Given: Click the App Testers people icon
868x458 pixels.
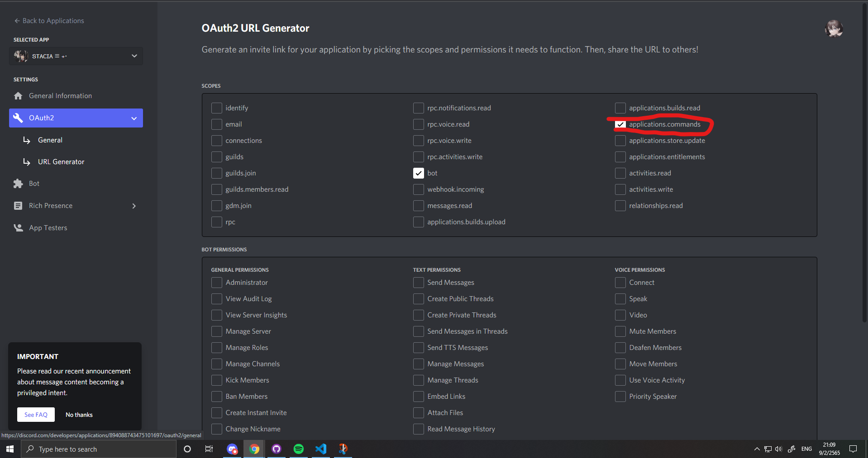Looking at the screenshot, I should coord(18,228).
